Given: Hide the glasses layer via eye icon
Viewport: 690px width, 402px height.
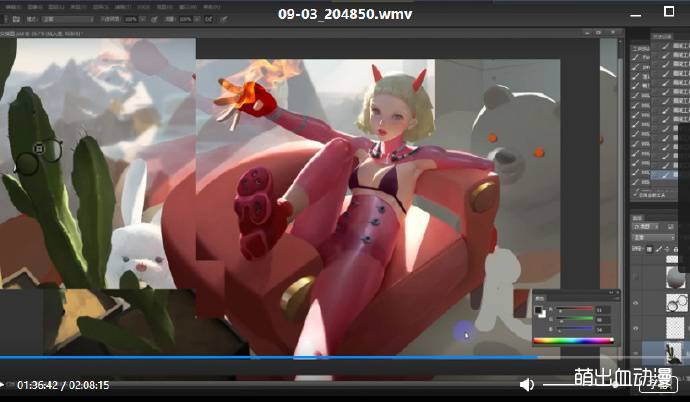Looking at the screenshot, I should pyautogui.click(x=636, y=303).
